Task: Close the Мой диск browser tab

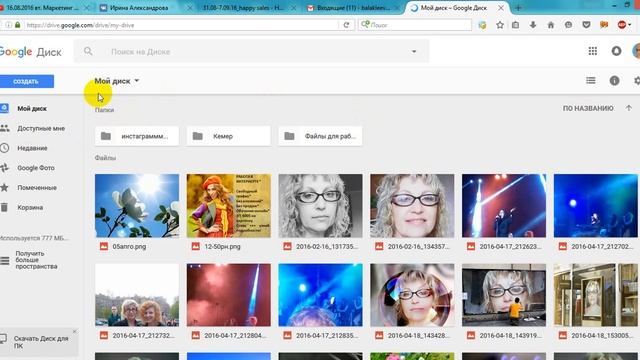Action: click(x=501, y=8)
